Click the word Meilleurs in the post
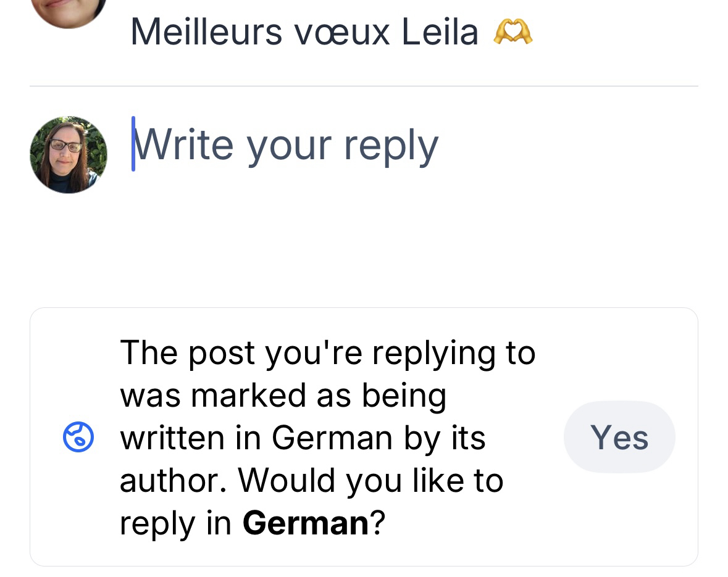The height and width of the screenshot is (577, 728). click(207, 32)
